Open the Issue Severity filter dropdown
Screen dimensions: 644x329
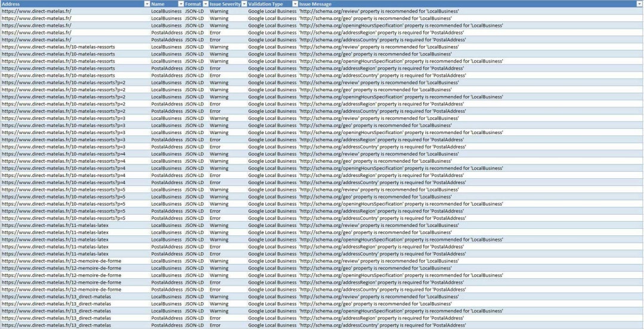pos(244,4)
